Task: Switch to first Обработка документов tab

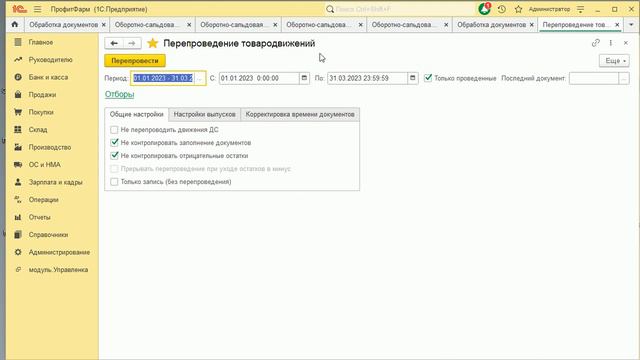Action: [64, 24]
